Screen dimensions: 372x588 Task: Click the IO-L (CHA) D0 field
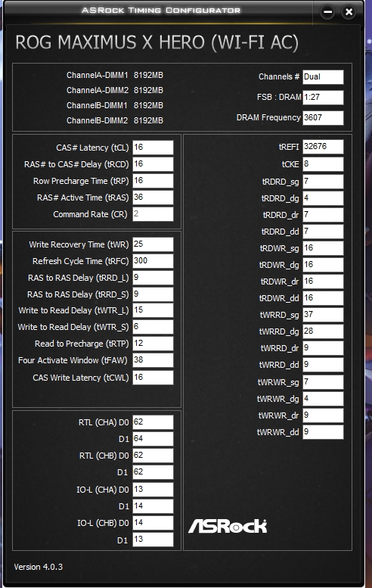pos(153,490)
